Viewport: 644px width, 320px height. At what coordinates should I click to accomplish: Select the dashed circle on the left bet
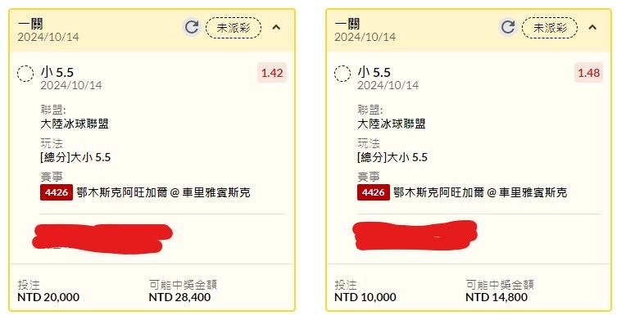[25, 74]
